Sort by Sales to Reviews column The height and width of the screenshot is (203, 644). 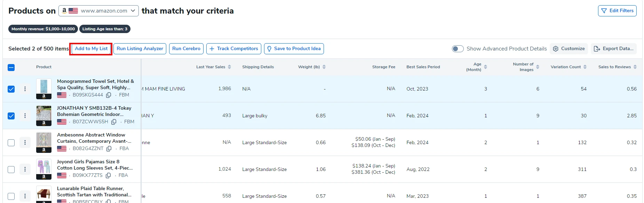click(x=635, y=67)
